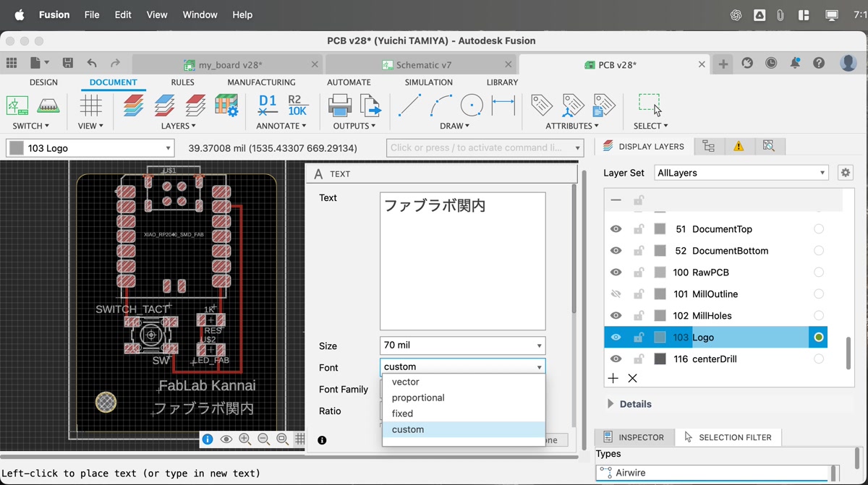Open the LAYERS toolbar dropdown
The width and height of the screenshot is (868, 485).
(x=179, y=126)
